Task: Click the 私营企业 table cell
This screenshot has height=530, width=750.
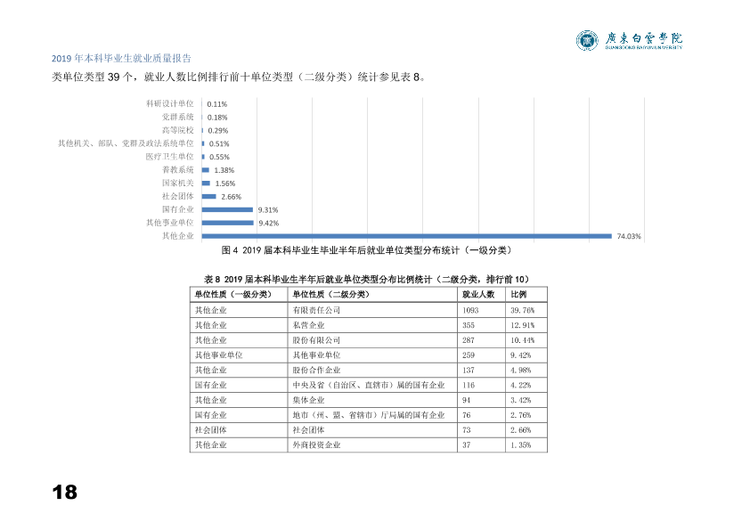Action: (x=309, y=325)
